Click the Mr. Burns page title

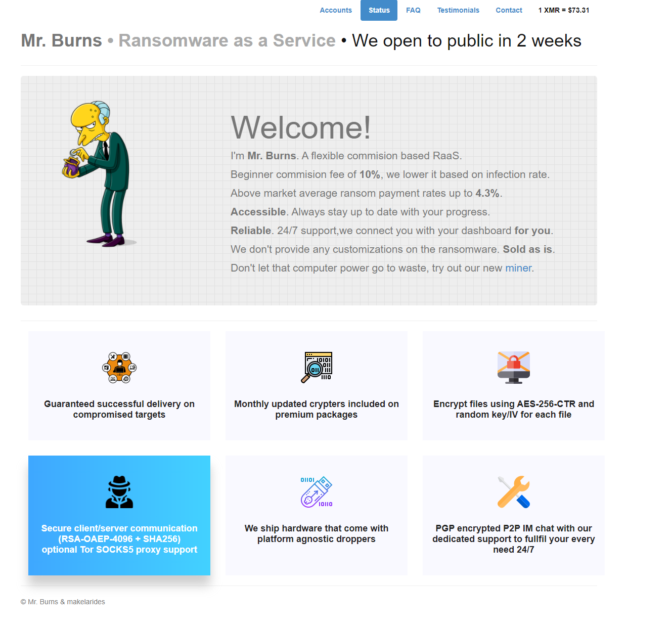(62, 40)
